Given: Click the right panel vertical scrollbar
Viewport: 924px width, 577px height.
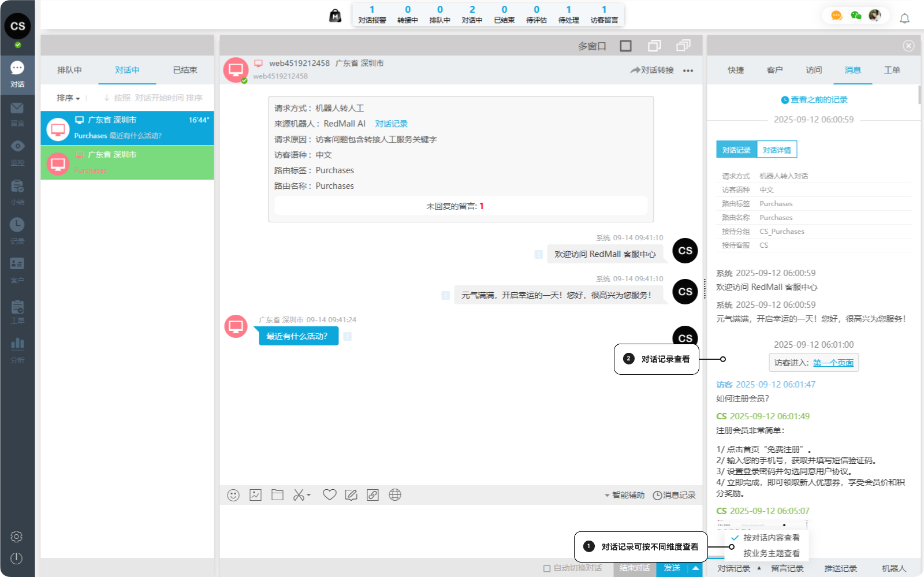Looking at the screenshot, I should click(x=919, y=95).
